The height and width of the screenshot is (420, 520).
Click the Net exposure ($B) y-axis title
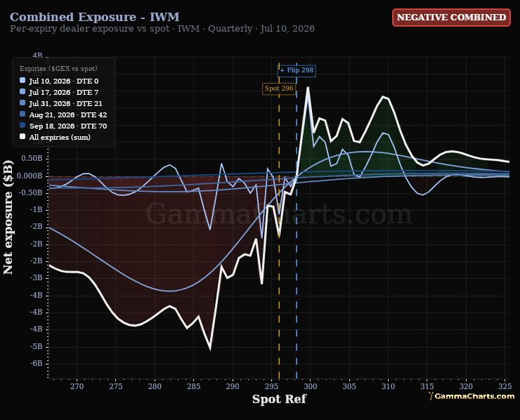click(8, 218)
